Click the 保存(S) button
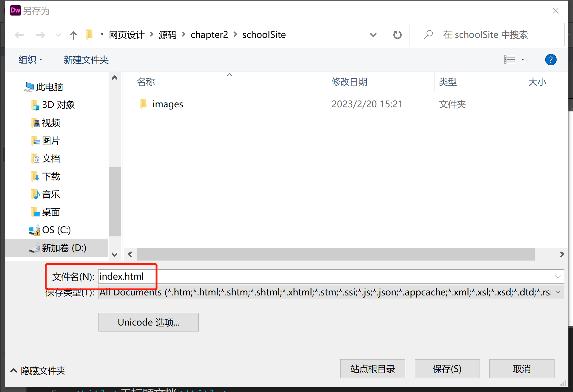Screen dimensions: 573x392 point(447,369)
